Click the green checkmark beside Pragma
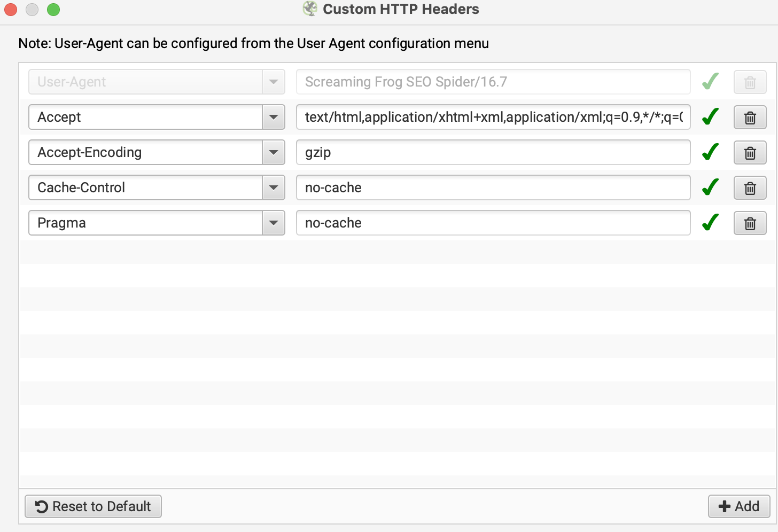 click(710, 222)
